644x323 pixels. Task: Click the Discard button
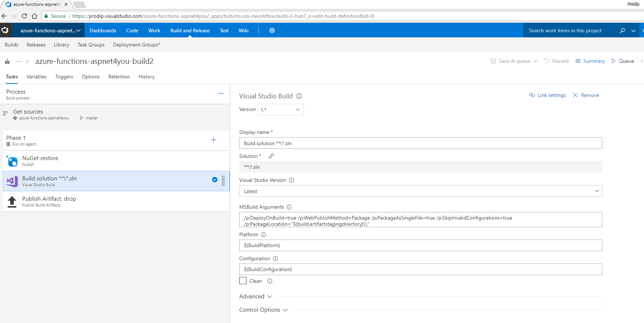point(557,61)
